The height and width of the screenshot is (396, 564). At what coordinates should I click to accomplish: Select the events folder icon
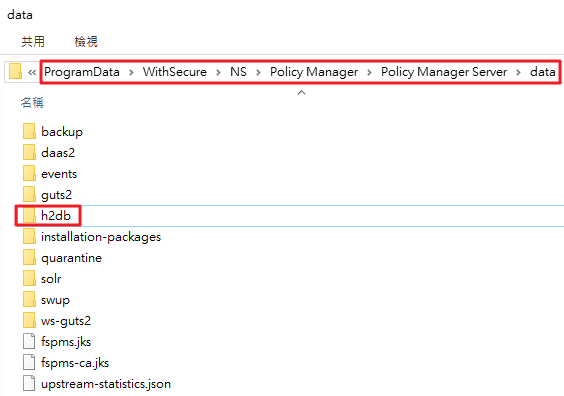(29, 173)
